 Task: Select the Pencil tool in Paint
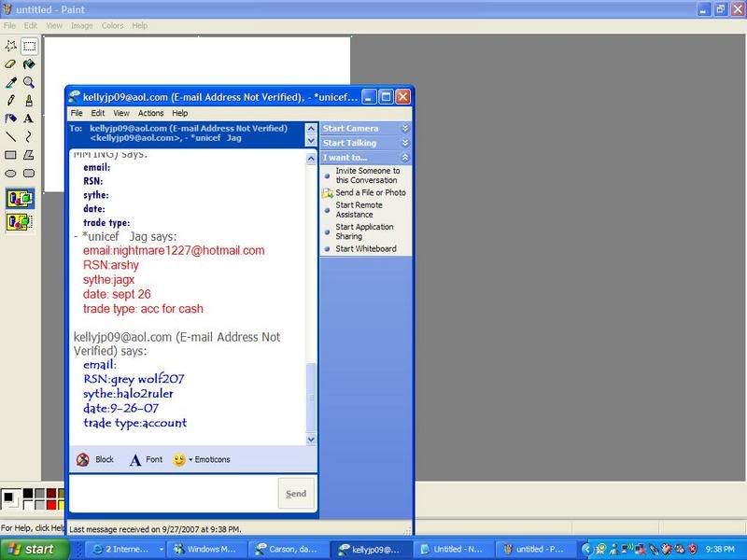(x=10, y=101)
